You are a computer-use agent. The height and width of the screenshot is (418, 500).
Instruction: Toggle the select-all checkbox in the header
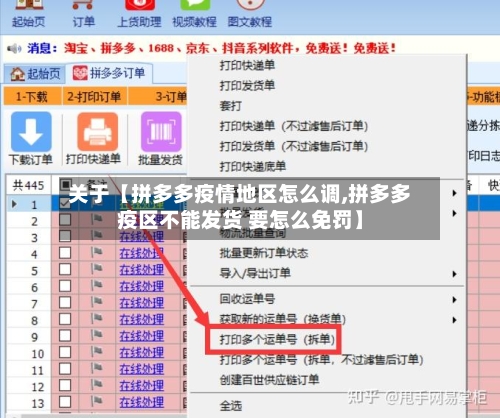coord(65,184)
